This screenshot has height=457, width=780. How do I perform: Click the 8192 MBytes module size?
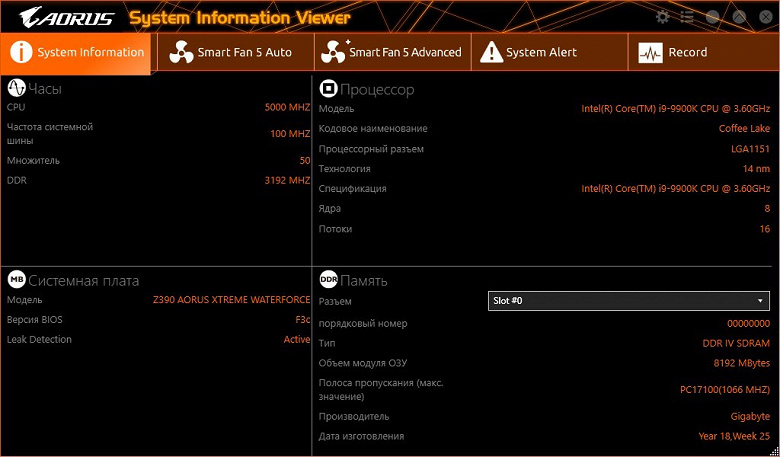click(x=742, y=363)
